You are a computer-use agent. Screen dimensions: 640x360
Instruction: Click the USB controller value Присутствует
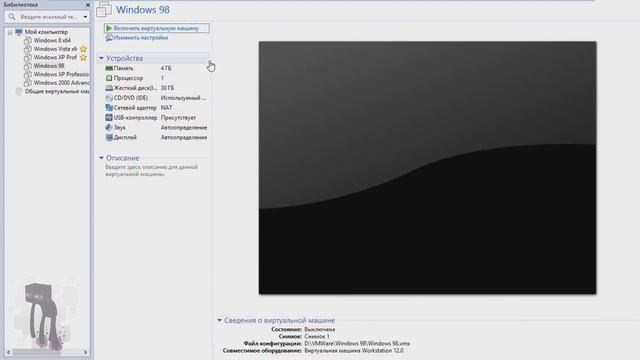(178, 118)
